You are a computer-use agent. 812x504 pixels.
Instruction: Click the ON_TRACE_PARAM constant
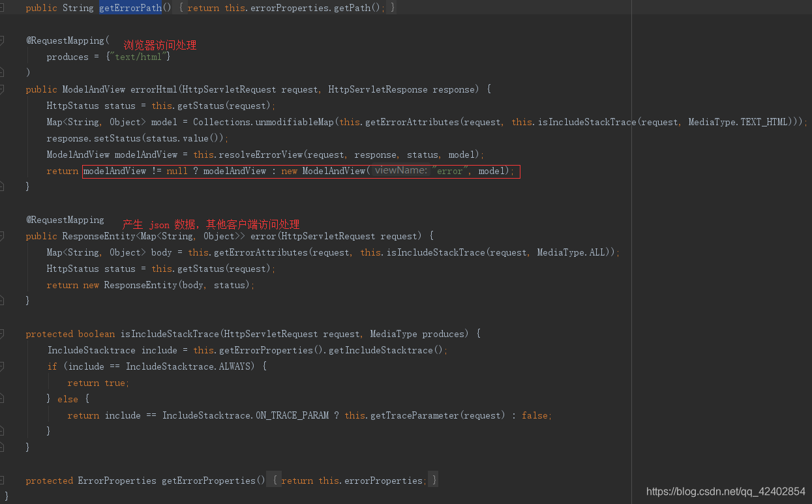pos(292,415)
